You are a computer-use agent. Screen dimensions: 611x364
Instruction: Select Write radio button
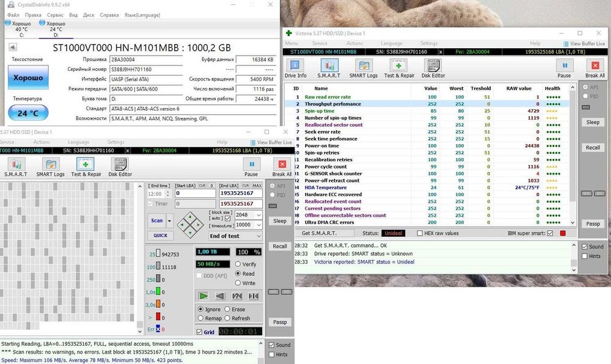[238, 283]
